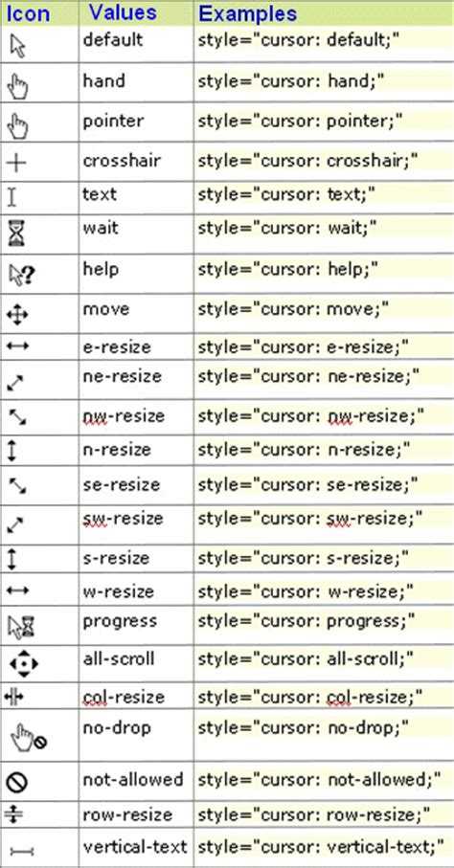This screenshot has height=868, width=454.
Task: Select the "nw-resize" value text
Action: click(124, 416)
